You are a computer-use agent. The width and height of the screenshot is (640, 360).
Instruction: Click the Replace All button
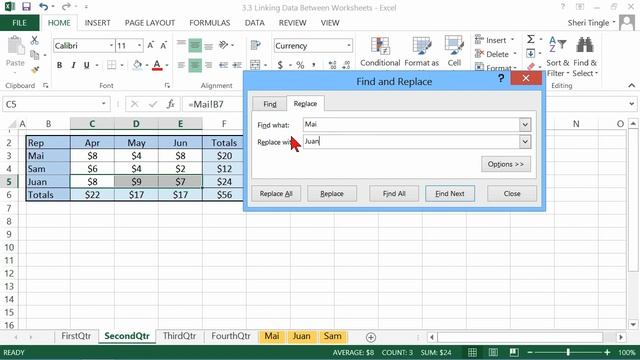(x=276, y=193)
